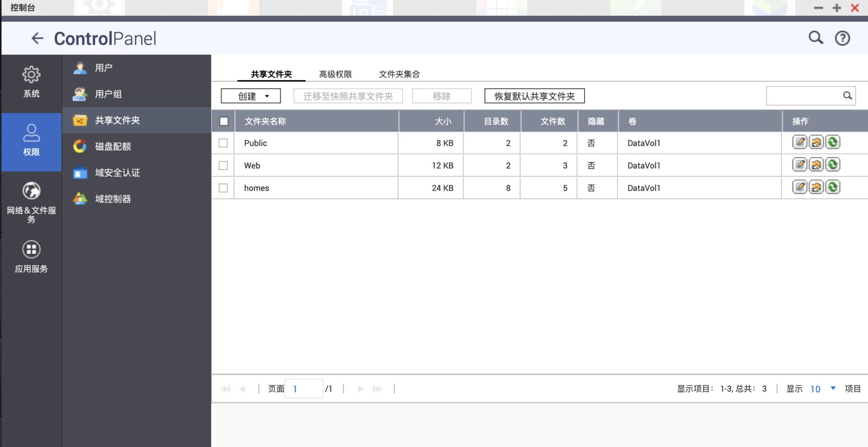Select all folders via header checkbox
The image size is (868, 447).
click(x=223, y=121)
